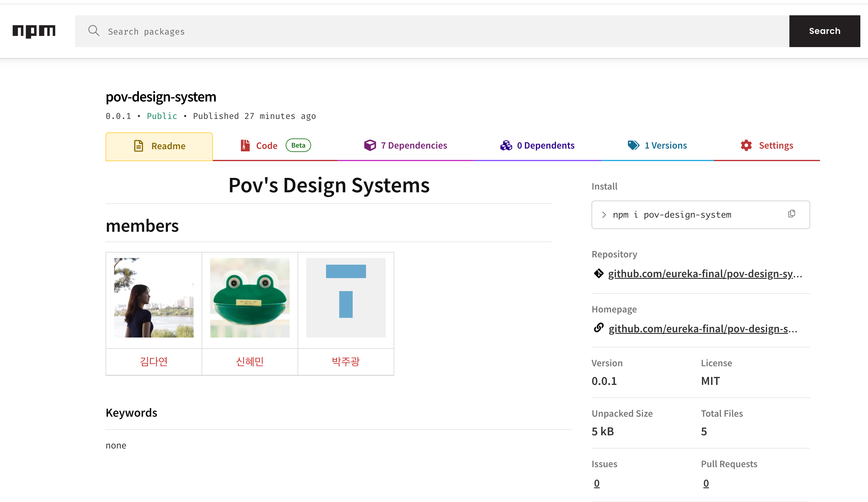The height and width of the screenshot is (502, 868).
Task: Click the MIT license value
Action: pyautogui.click(x=710, y=381)
